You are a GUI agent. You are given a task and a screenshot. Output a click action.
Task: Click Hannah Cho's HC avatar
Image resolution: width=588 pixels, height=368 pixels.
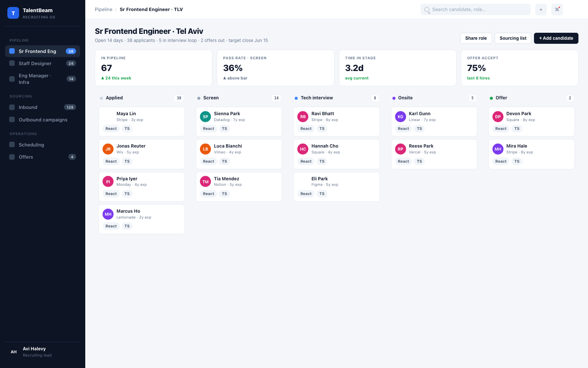303,149
